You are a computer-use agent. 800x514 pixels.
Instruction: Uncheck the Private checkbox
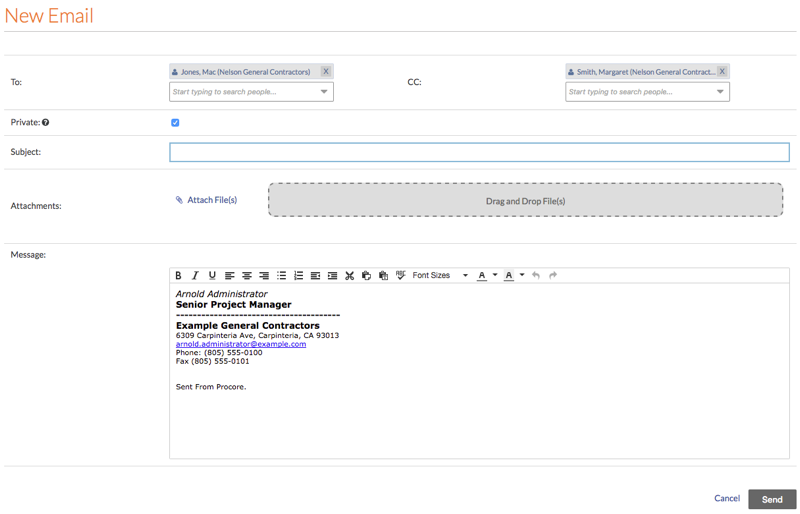(175, 123)
